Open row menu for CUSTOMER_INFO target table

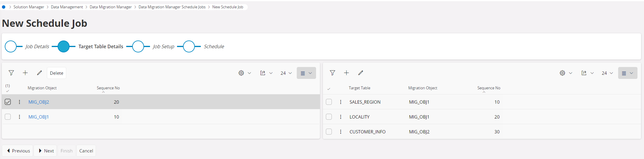point(341,132)
